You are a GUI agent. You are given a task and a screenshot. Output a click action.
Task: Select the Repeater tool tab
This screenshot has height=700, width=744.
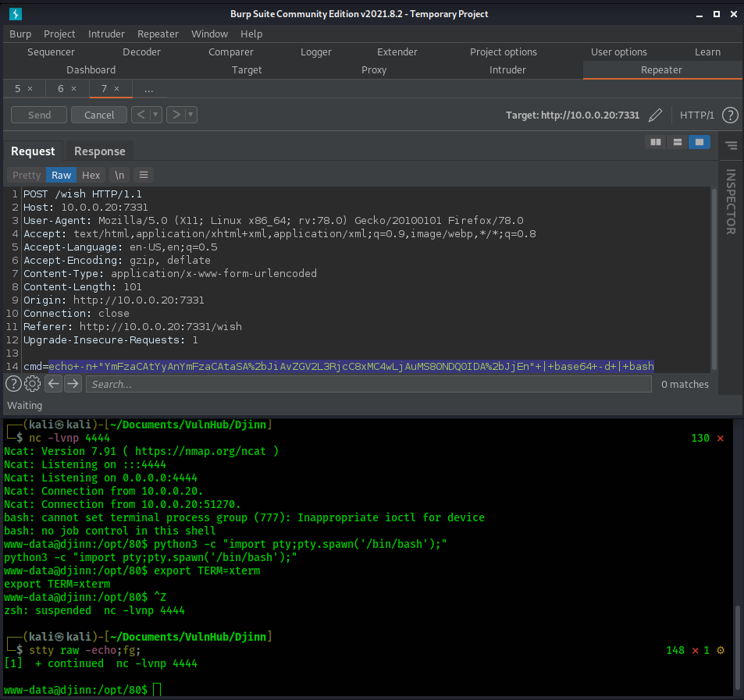661,70
